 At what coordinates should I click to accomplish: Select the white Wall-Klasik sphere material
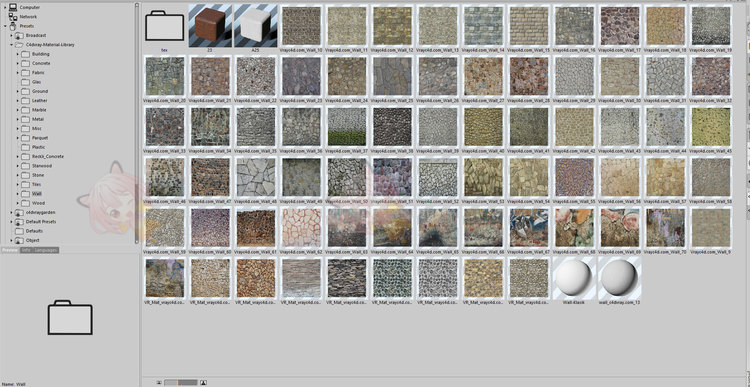[574, 278]
